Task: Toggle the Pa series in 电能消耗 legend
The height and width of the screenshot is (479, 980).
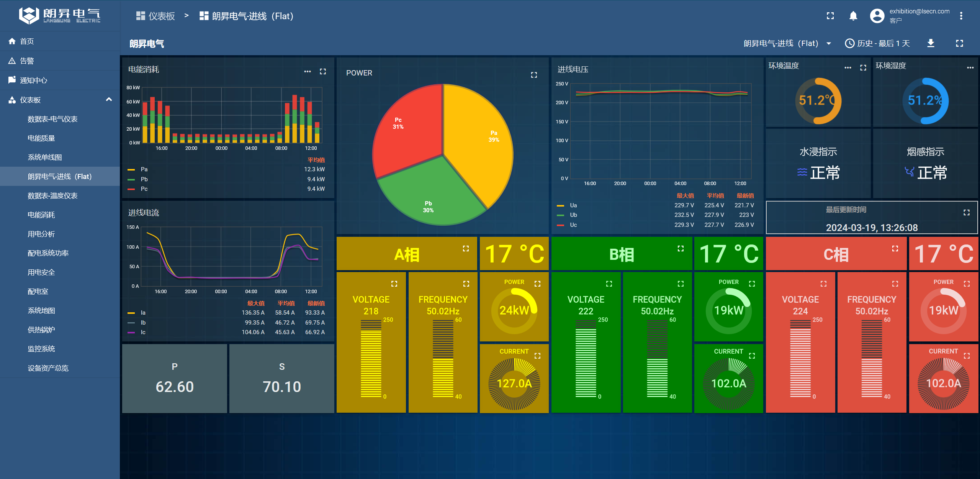Action: pos(144,169)
